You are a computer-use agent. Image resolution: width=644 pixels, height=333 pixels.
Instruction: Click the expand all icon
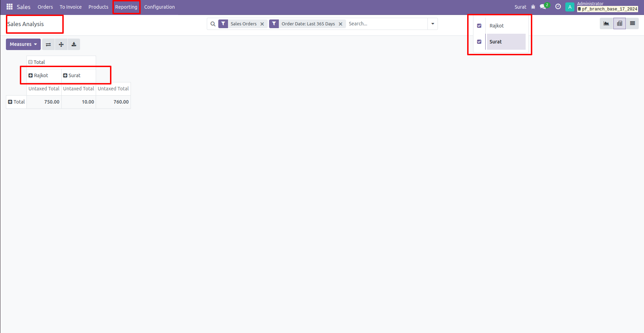click(61, 44)
